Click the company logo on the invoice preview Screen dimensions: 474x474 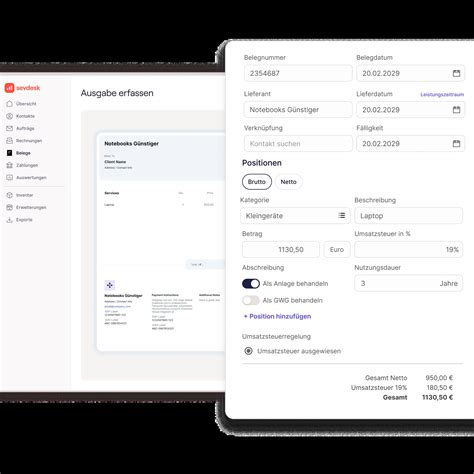110,285
